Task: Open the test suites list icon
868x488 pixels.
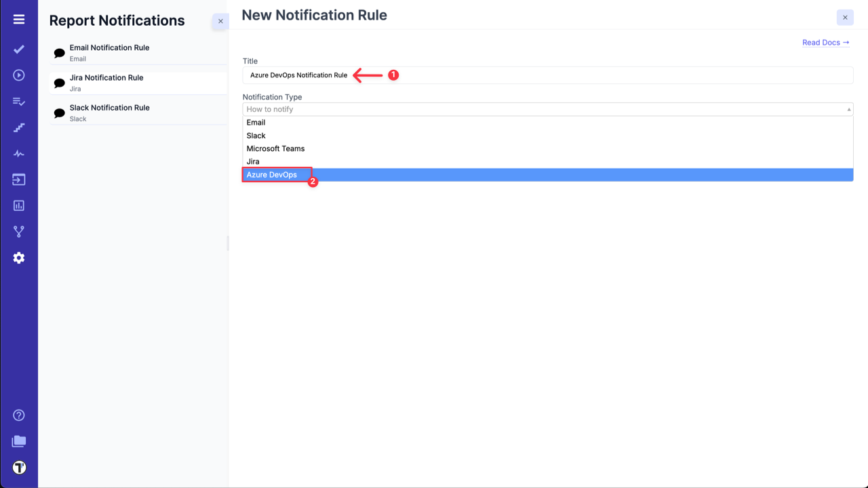Action: (18, 101)
